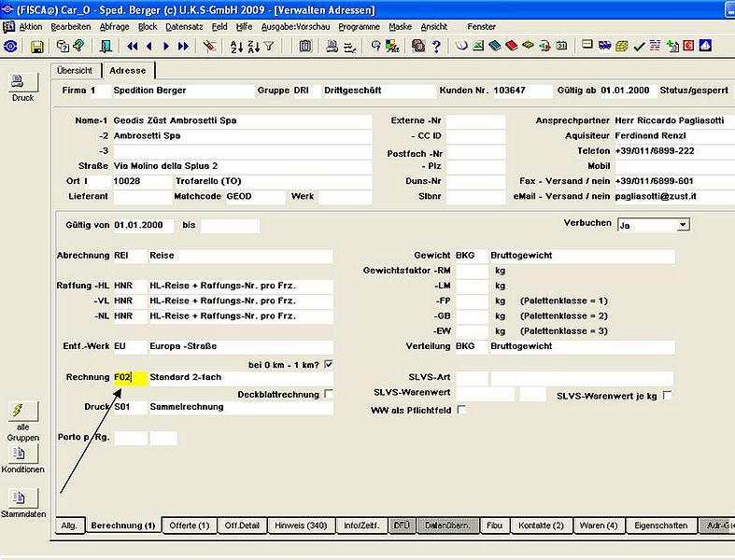Switch to the Übersicht tab
Image resolution: width=735 pixels, height=560 pixels.
75,70
